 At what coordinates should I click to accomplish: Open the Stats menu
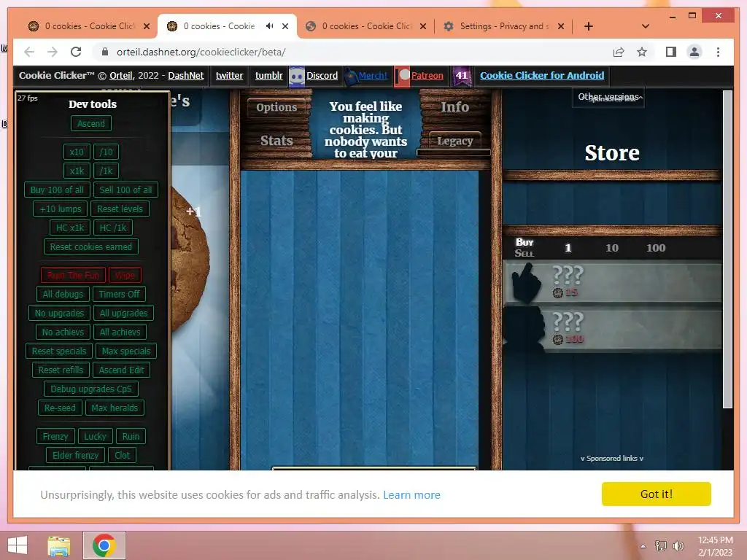[x=276, y=141]
